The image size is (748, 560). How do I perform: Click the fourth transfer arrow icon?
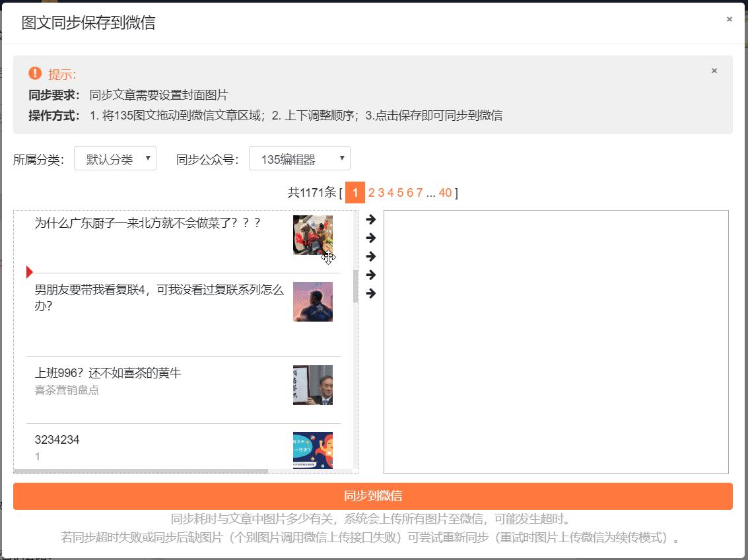(x=371, y=275)
